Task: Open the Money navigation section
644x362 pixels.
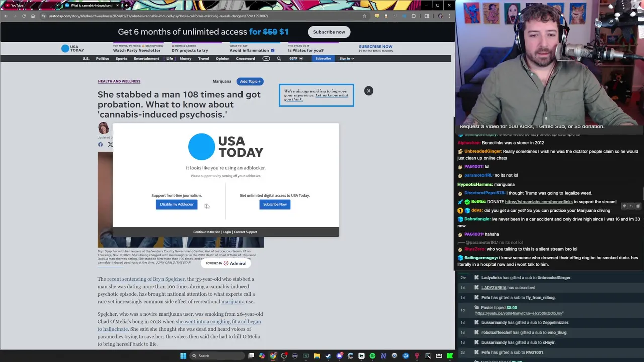Action: [185, 59]
